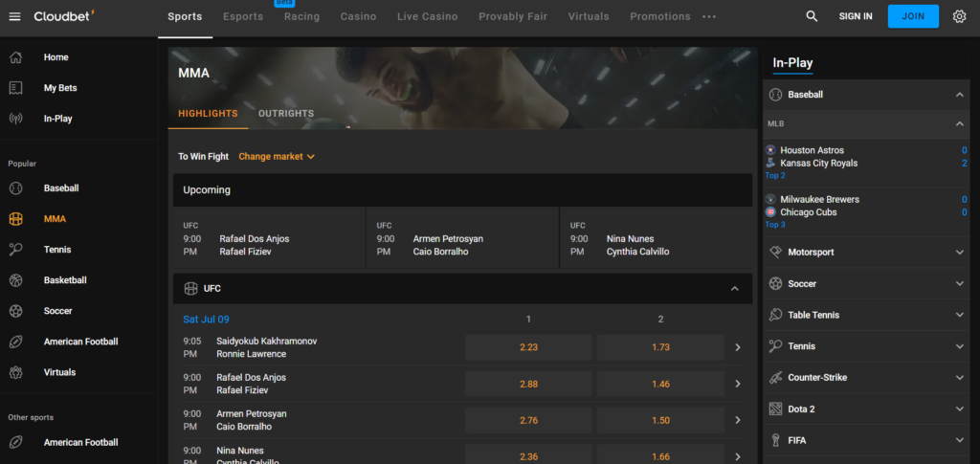Click Table Tennis paddle icon

[x=775, y=315]
